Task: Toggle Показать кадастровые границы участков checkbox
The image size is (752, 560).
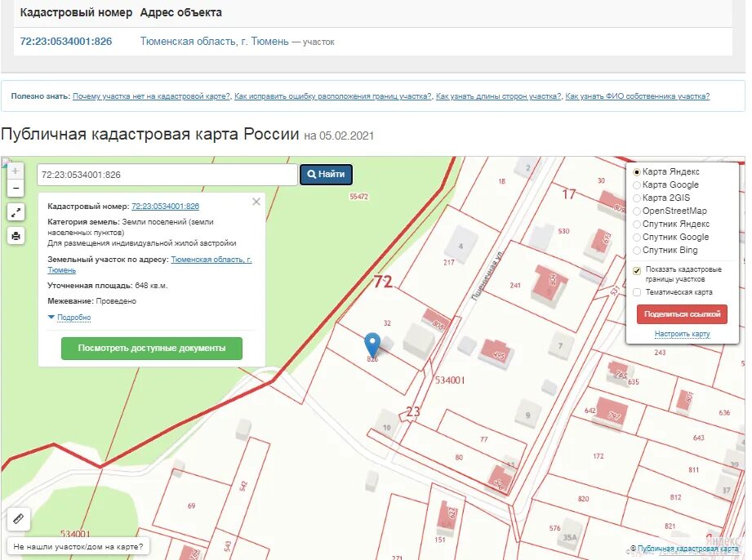Action: tap(637, 271)
